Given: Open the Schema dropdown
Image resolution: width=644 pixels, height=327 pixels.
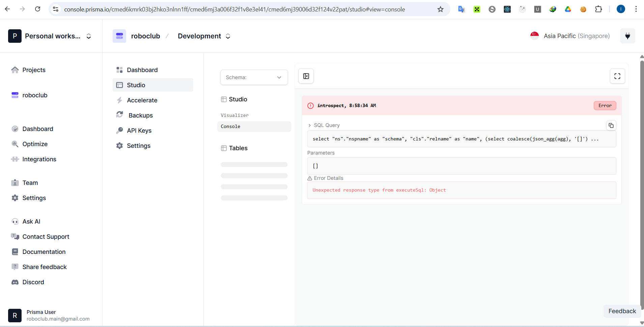Looking at the screenshot, I should (254, 77).
